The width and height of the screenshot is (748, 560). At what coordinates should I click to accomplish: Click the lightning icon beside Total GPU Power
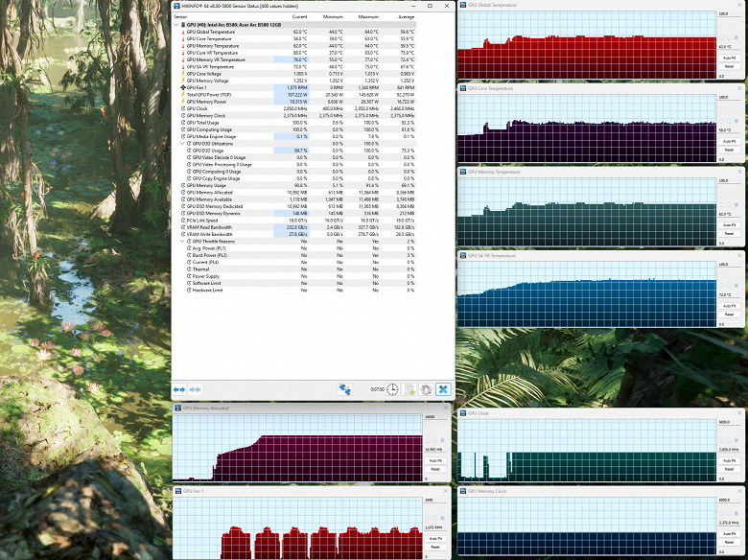coord(183,94)
